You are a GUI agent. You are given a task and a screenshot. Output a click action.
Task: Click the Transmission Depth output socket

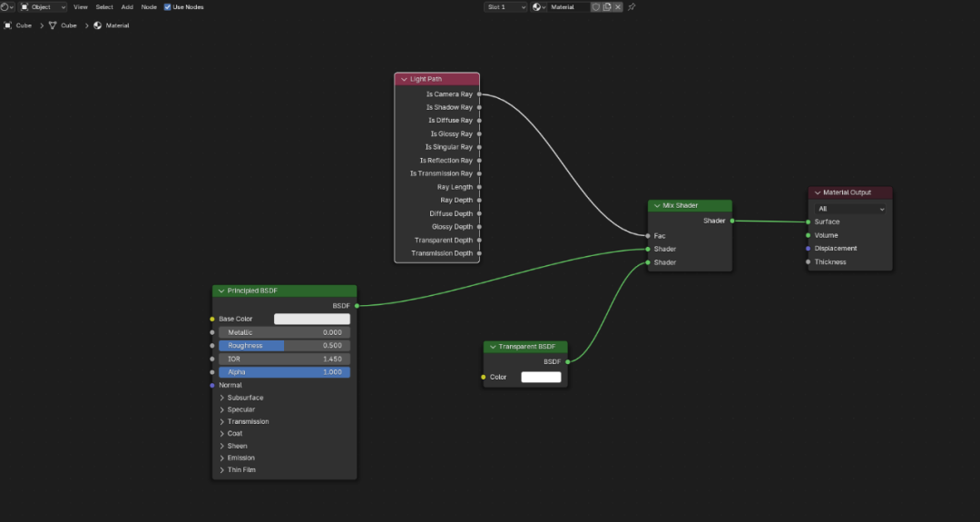point(479,253)
